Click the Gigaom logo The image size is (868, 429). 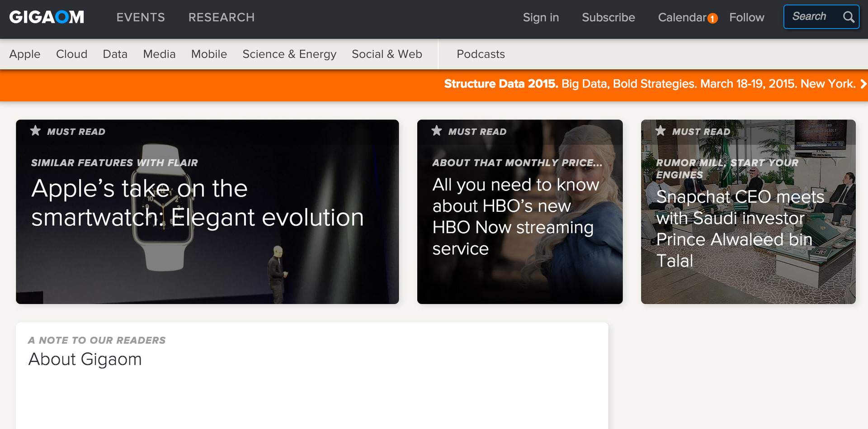coord(47,17)
